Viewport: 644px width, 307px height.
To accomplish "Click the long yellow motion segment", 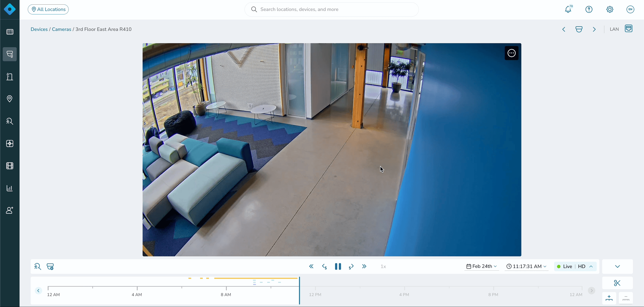I will click(x=256, y=278).
